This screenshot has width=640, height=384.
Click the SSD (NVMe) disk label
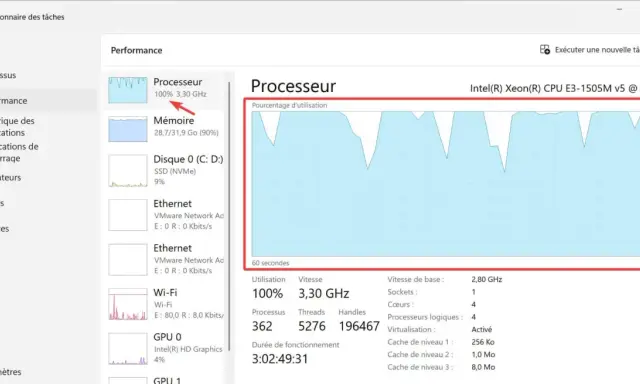(x=175, y=171)
